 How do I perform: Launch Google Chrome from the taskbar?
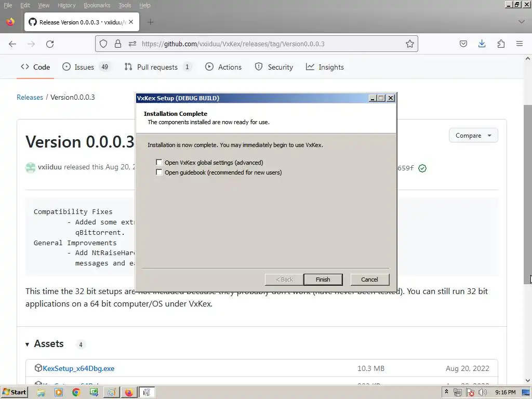click(x=76, y=393)
